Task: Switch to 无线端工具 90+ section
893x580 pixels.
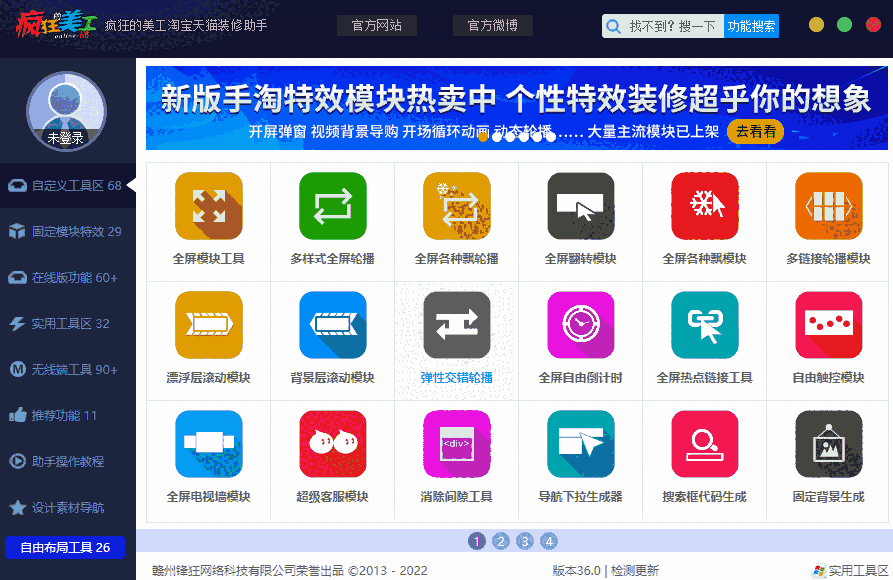Action: point(68,370)
